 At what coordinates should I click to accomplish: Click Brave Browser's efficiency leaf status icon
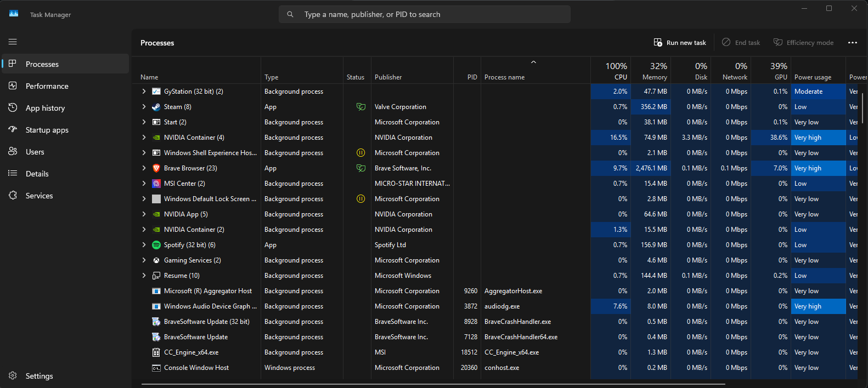pyautogui.click(x=360, y=168)
